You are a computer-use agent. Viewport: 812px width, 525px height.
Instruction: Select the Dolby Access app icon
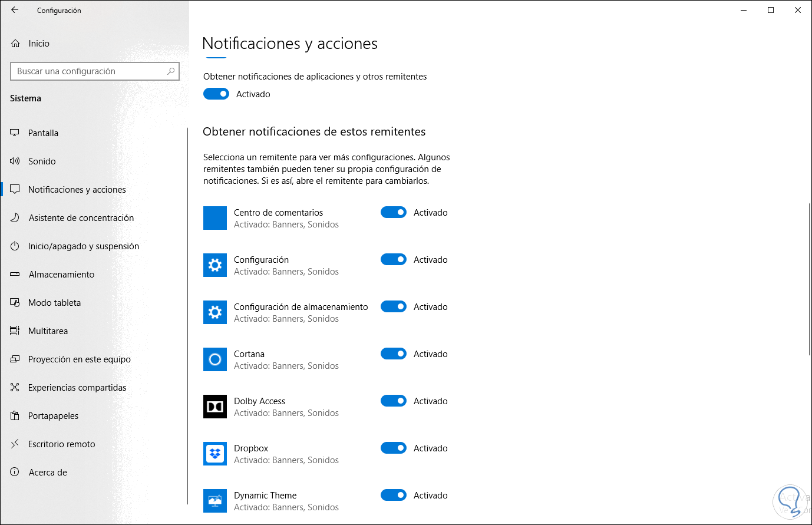[x=215, y=407]
